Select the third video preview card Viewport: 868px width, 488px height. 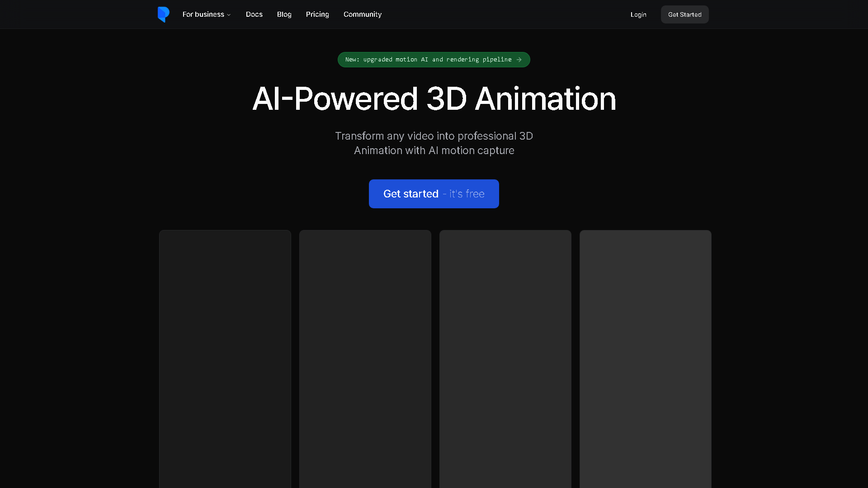(x=505, y=357)
